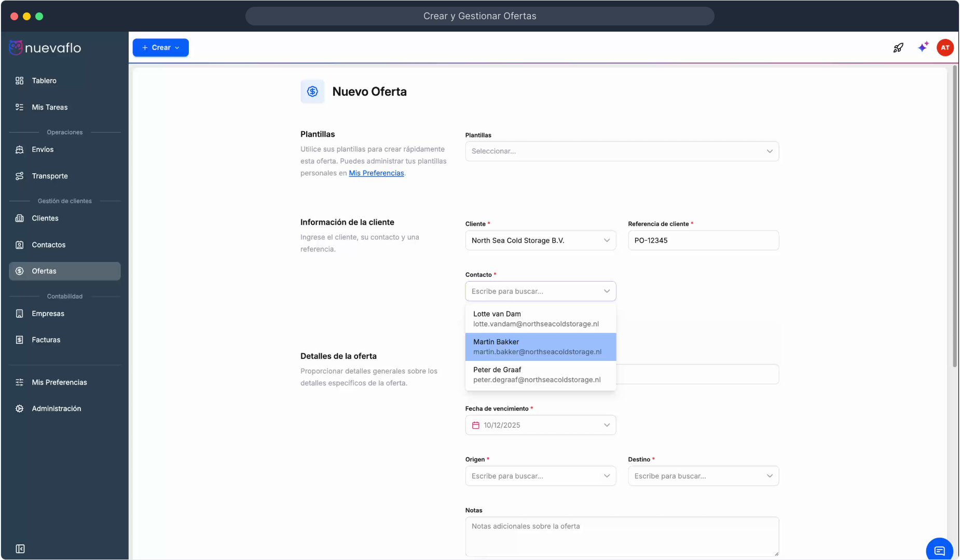
Task: Click the nuevaflo owl logo
Action: (16, 48)
